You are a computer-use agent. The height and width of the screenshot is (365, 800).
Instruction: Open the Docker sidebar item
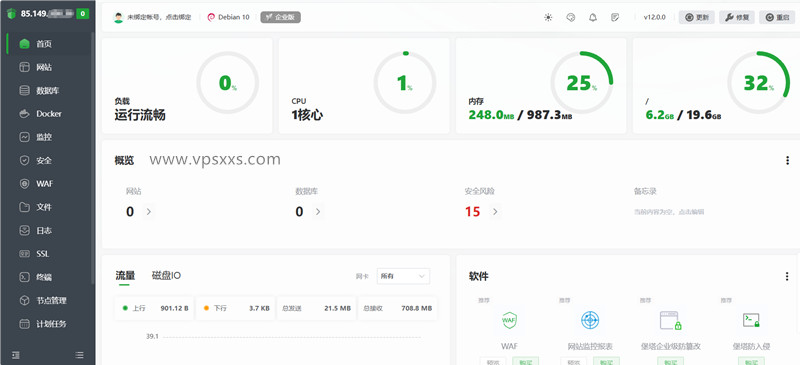pos(48,114)
